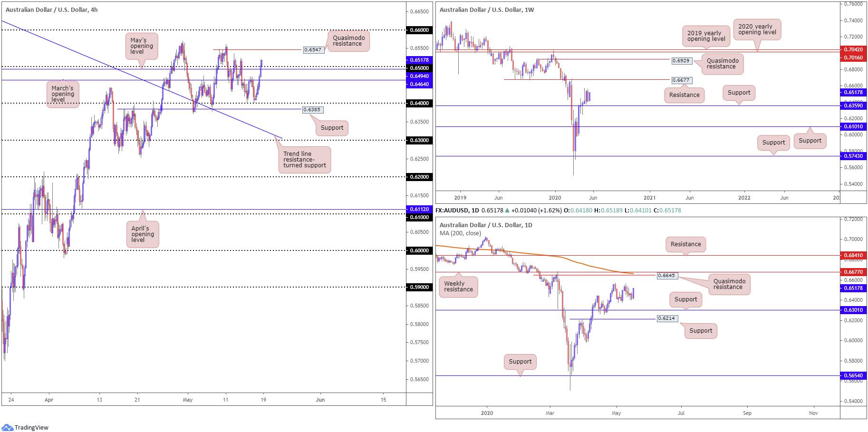Click the May's opening level callout

(x=142, y=46)
